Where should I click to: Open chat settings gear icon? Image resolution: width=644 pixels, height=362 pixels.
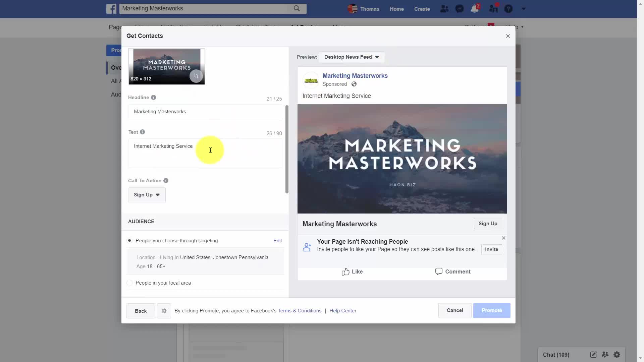[x=617, y=355]
